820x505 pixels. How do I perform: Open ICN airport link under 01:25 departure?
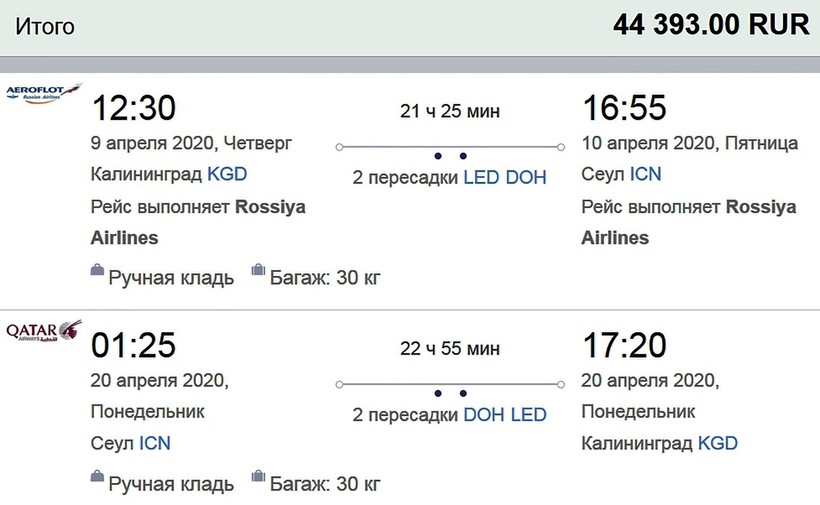coord(154,442)
